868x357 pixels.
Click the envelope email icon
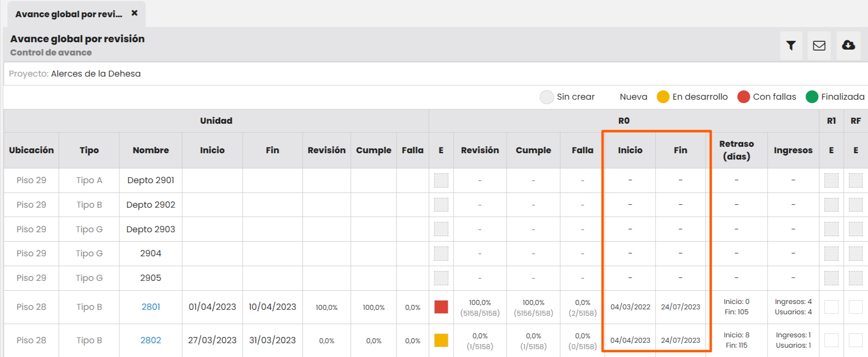(819, 46)
